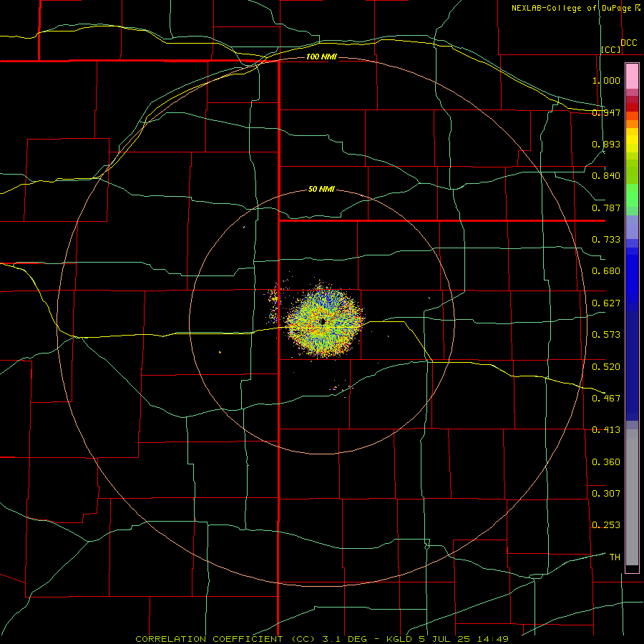Image resolution: width=644 pixels, height=644 pixels.
Task: Click the TH label at the legend bottom
Action: pos(615,557)
